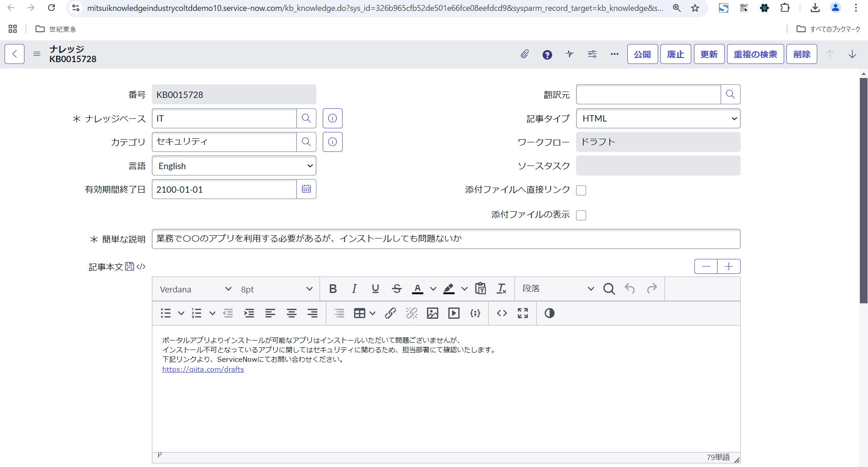Viewport: 868px width, 467px height.
Task: Click the 重複の検索 button
Action: pos(755,54)
